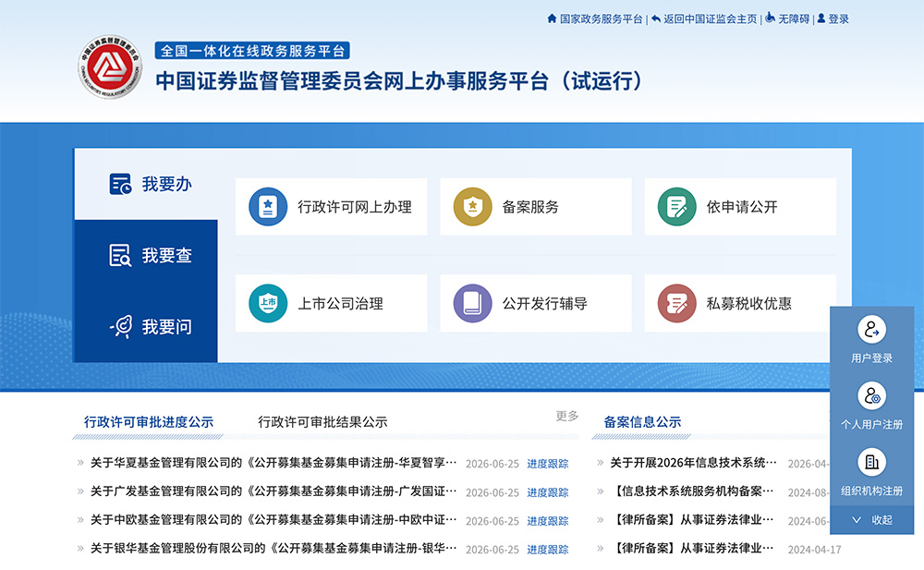The image size is (924, 570).
Task: Open the 【律所备案】 entry dated 2024-04-17
Action: tap(693, 548)
